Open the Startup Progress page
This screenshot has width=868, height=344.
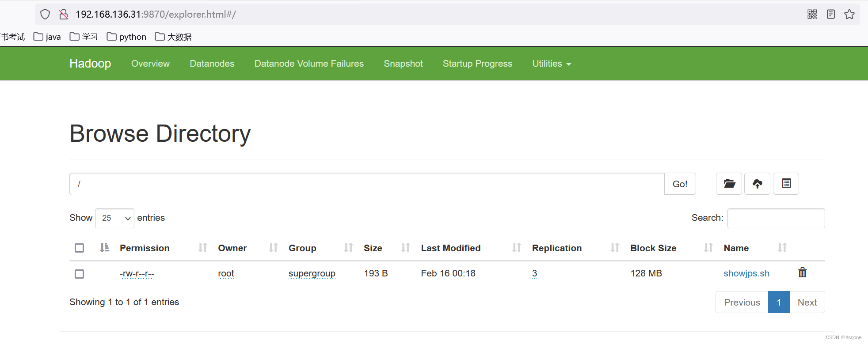tap(477, 64)
